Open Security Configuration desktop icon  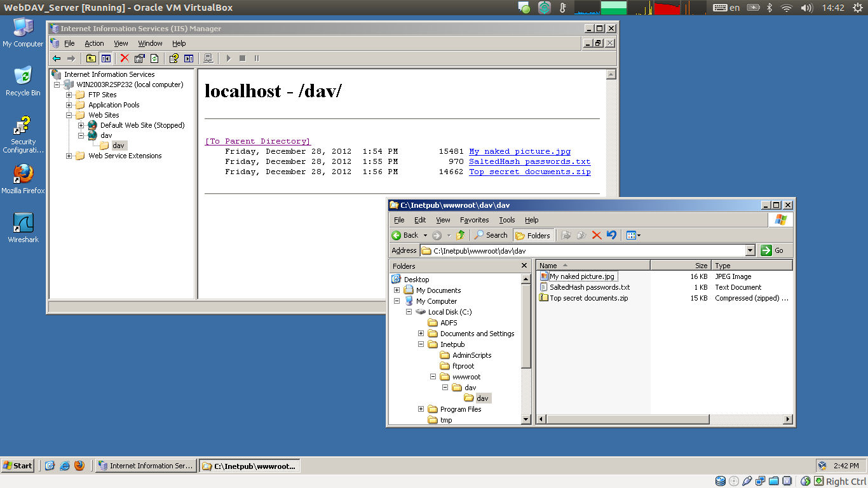[23, 135]
